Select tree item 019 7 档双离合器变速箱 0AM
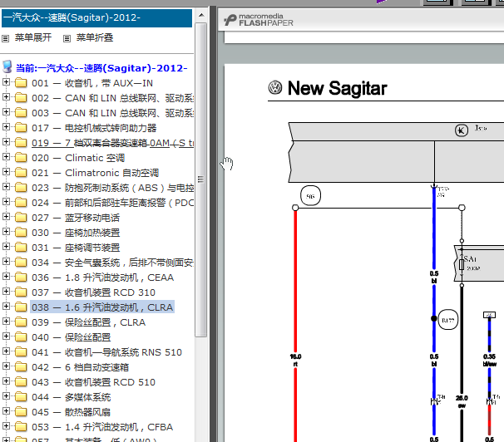This screenshot has height=442, width=504. (x=112, y=143)
